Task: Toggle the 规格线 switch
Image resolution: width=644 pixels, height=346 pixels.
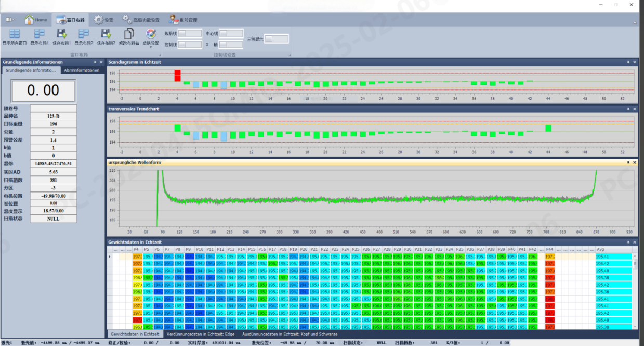Action: tap(190, 33)
